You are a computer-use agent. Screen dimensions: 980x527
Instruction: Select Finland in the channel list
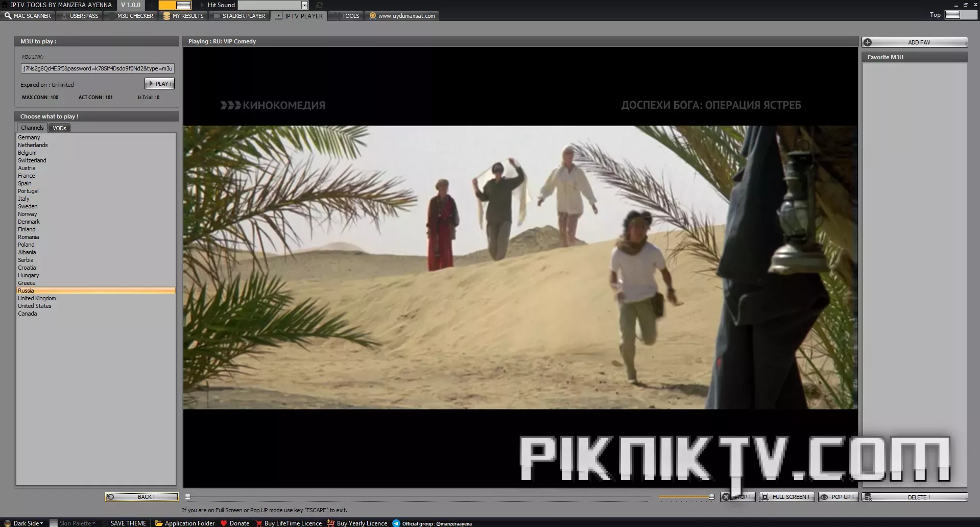tap(96, 229)
